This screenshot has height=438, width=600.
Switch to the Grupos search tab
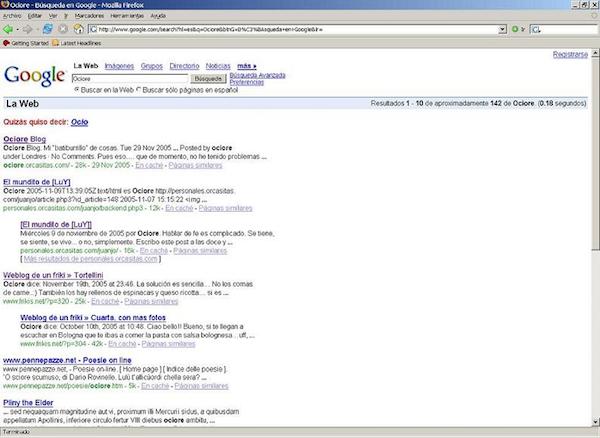tap(152, 66)
